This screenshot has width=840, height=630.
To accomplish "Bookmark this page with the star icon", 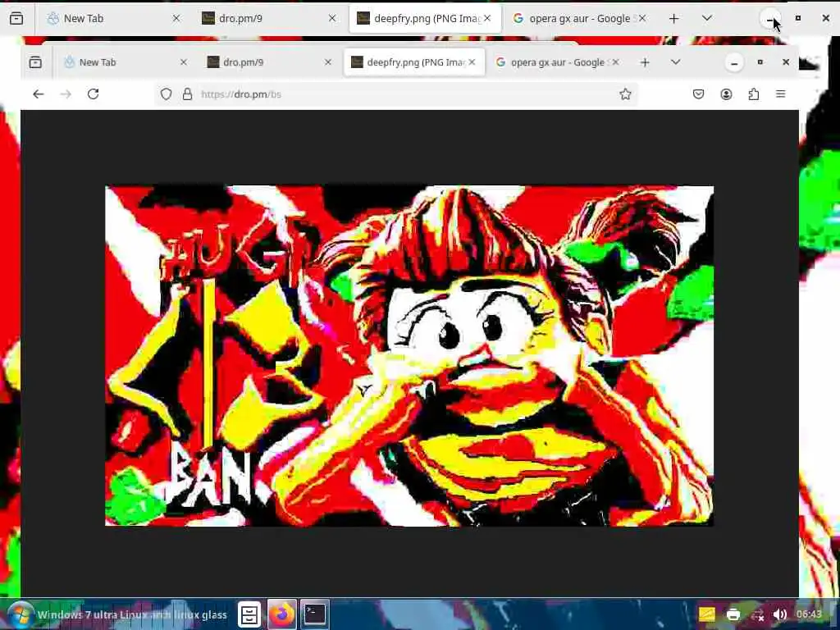I will pyautogui.click(x=625, y=94).
